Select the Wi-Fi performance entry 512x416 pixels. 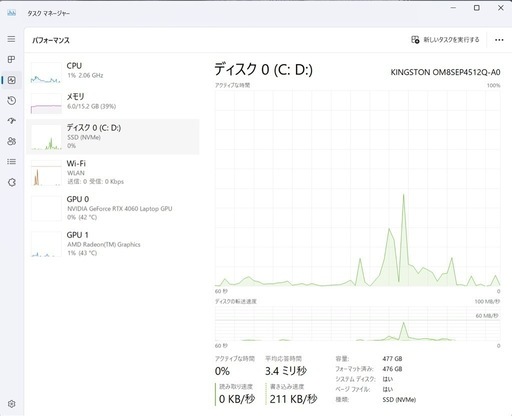[113, 172]
